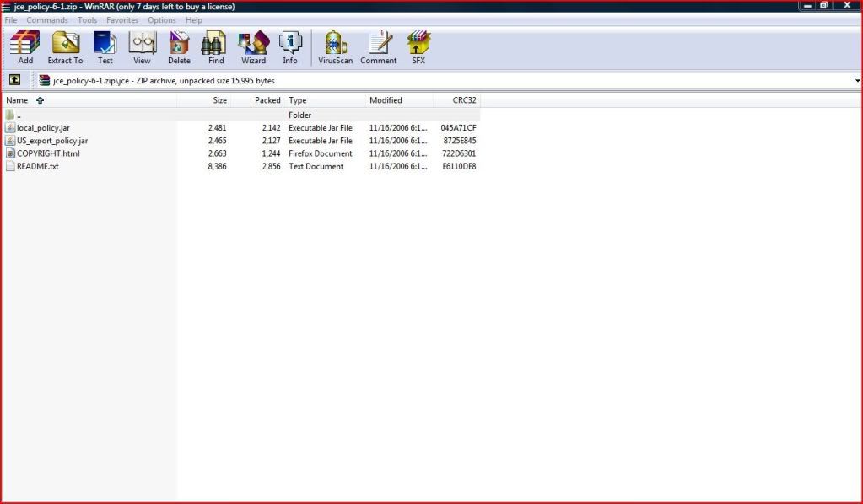The height and width of the screenshot is (504, 863).
Task: Run the Test archive tool
Action: coord(105,47)
